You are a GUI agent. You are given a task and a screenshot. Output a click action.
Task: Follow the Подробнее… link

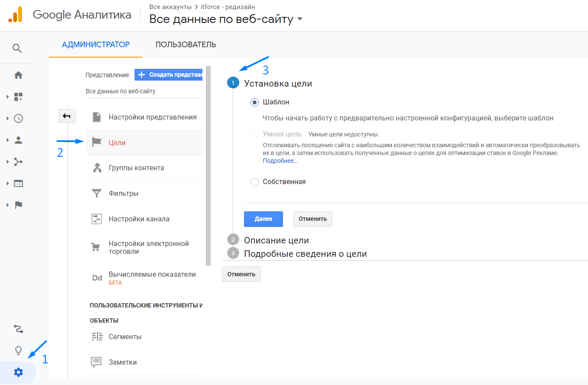click(x=280, y=161)
